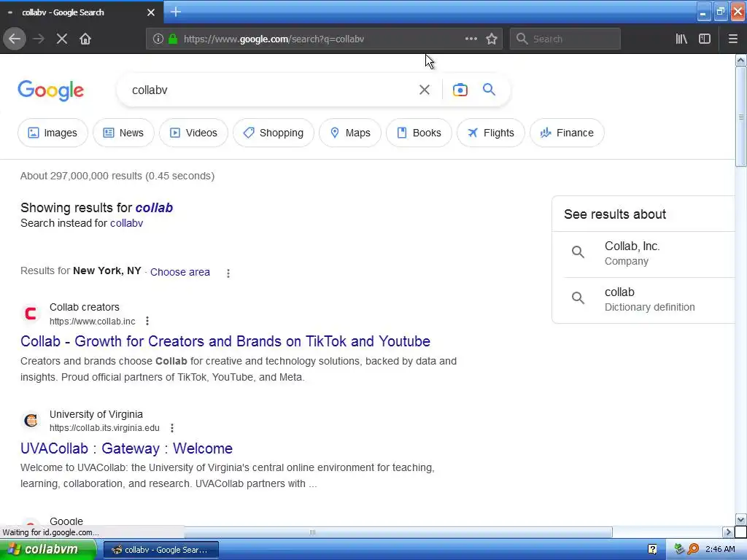
Task: Click the help icon in system tray
Action: click(x=652, y=549)
